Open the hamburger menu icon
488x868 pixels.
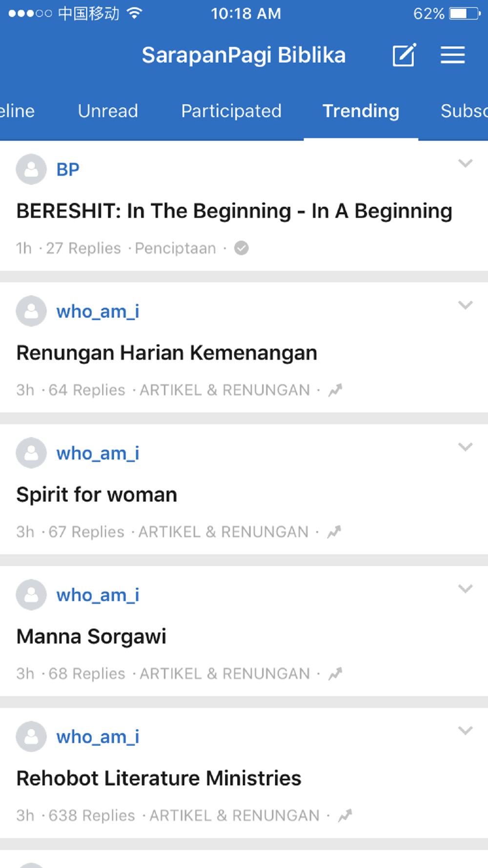[452, 55]
